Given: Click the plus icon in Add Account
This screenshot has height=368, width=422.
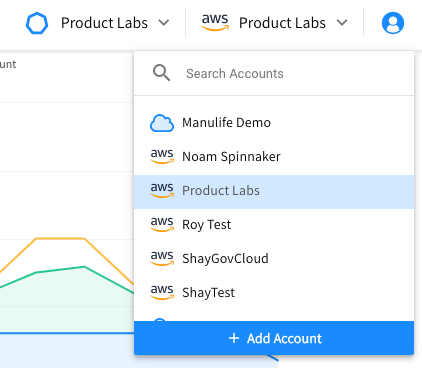Looking at the screenshot, I should [234, 338].
